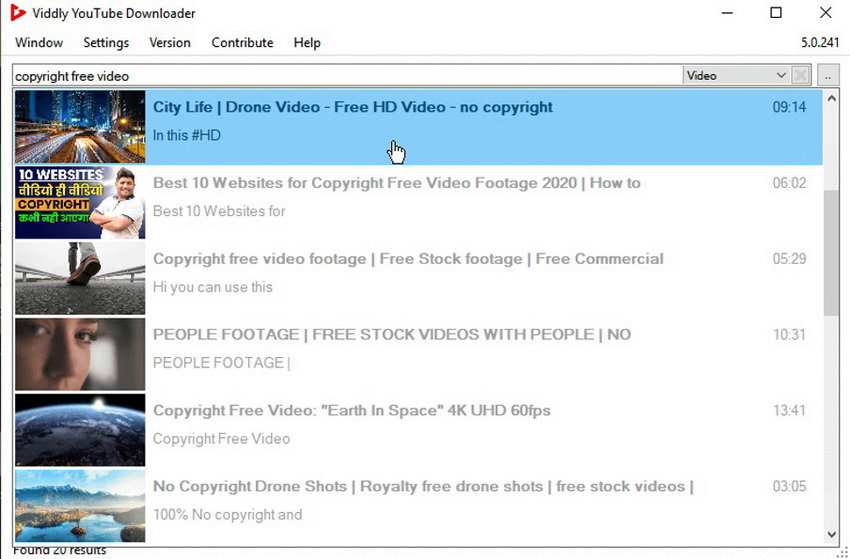Viewport: 850px width, 559px height.
Task: Select the Copyright free video footage result title
Action: click(408, 259)
